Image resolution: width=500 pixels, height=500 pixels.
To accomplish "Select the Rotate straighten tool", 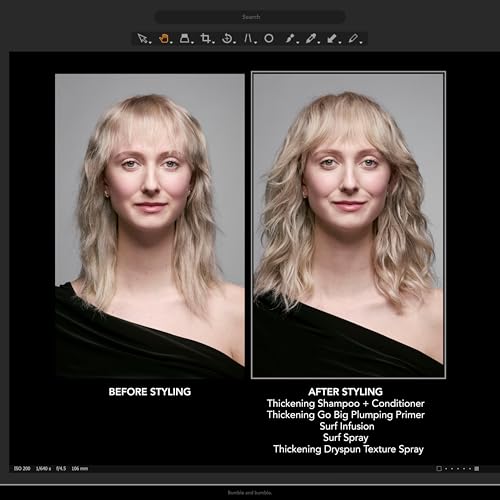I will coord(227,39).
